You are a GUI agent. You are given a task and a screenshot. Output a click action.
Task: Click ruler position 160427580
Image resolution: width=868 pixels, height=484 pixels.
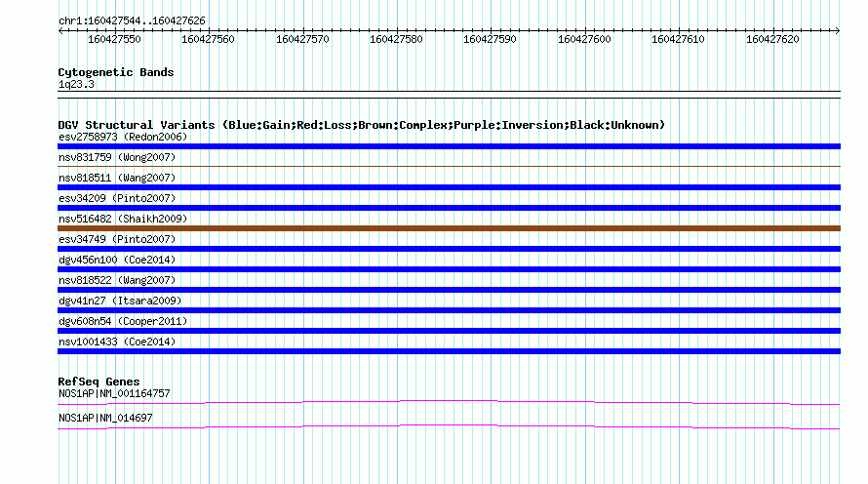click(x=396, y=39)
